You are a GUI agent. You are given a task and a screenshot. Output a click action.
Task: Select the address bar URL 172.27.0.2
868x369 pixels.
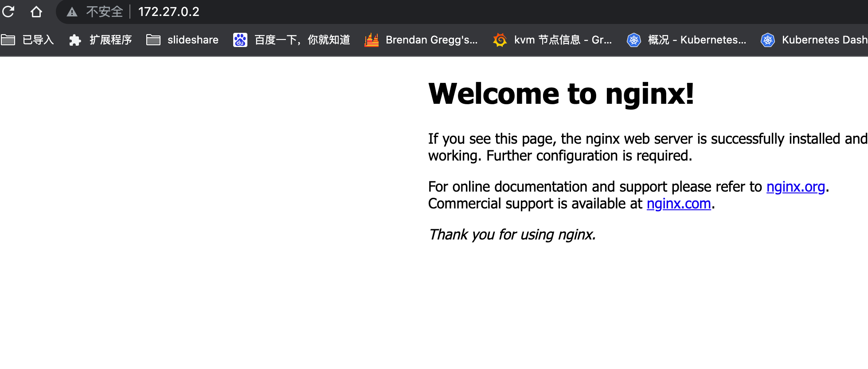tap(168, 12)
